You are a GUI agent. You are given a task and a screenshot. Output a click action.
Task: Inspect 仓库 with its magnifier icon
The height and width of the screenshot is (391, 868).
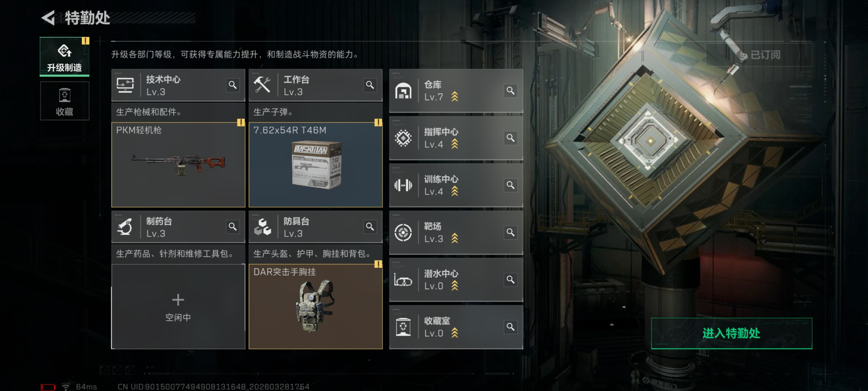(511, 90)
